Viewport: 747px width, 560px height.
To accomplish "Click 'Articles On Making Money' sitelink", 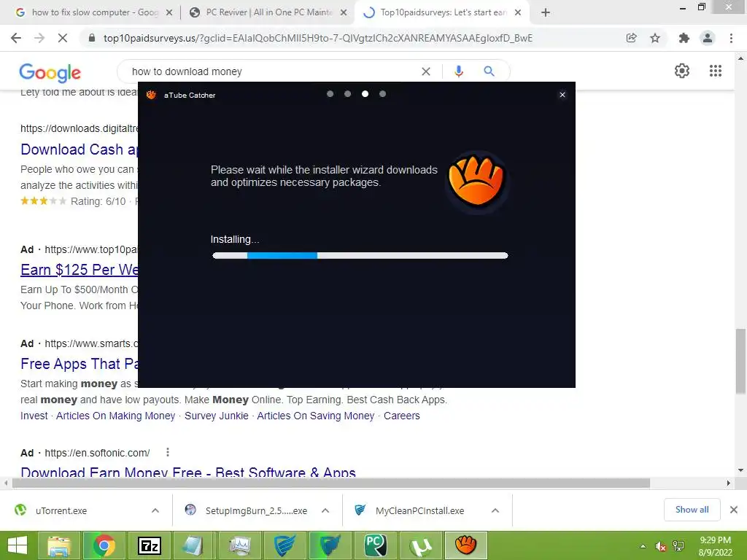I will click(x=116, y=416).
